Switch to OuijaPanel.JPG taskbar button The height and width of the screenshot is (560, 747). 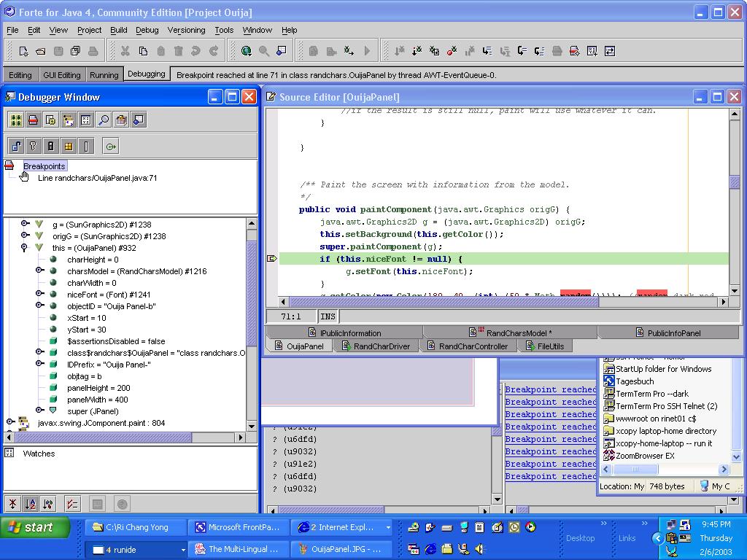tap(340, 549)
